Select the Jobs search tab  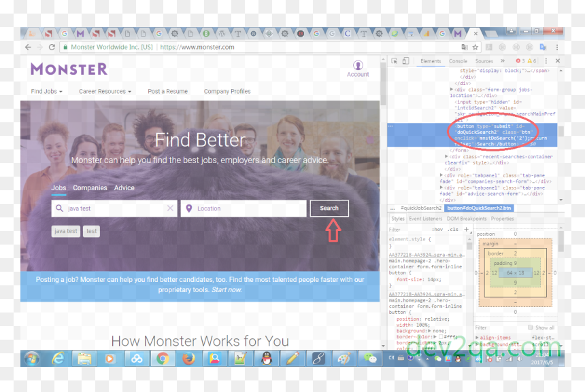pyautogui.click(x=58, y=188)
